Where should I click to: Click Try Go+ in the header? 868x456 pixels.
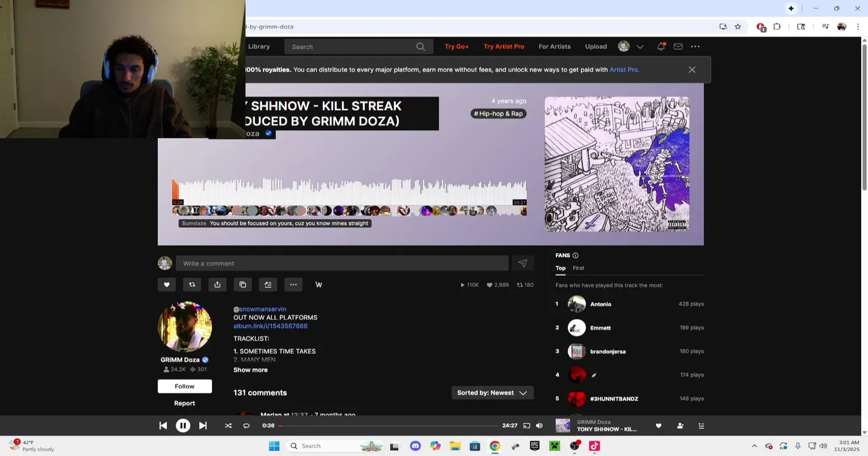pos(456,46)
